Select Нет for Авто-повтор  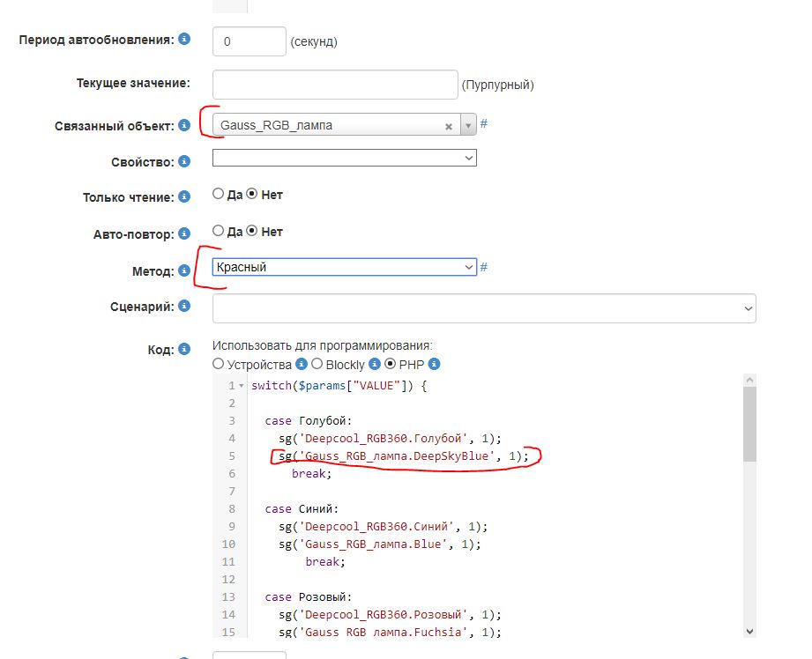(251, 230)
